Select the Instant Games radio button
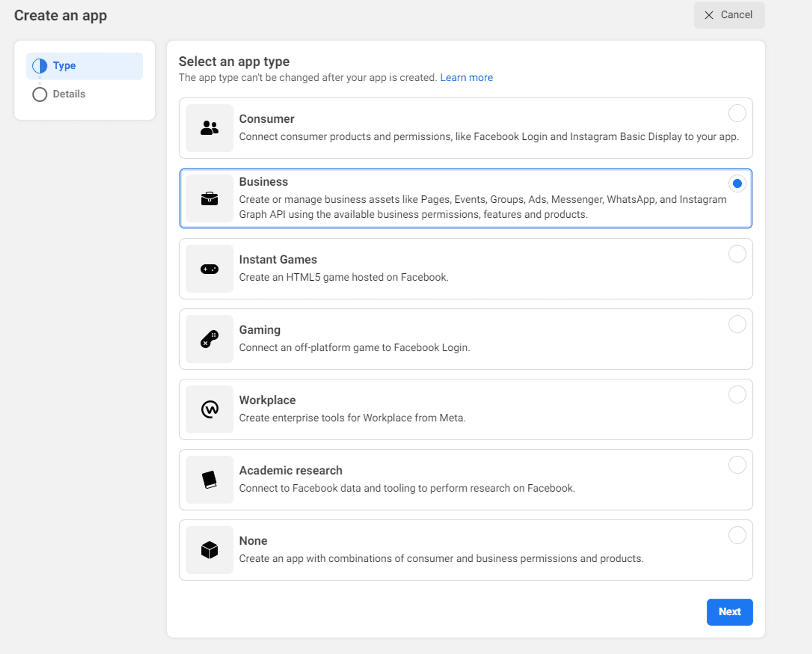This screenshot has width=812, height=654. (x=738, y=254)
